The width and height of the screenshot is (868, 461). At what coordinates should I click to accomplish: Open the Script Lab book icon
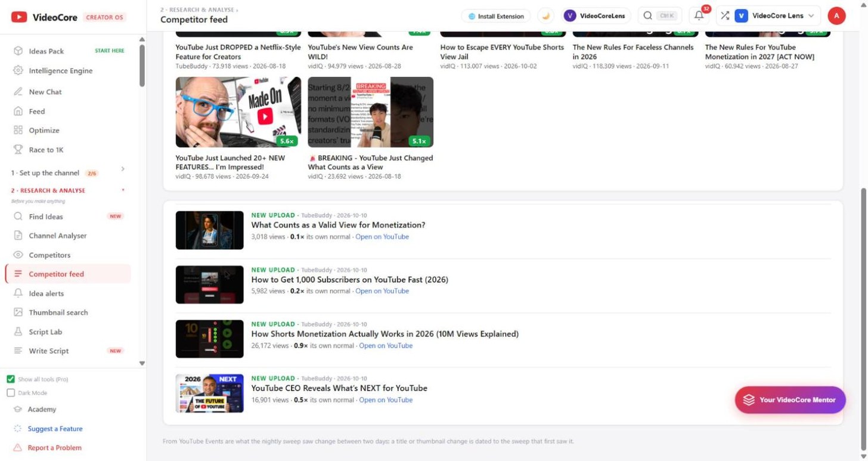click(18, 332)
